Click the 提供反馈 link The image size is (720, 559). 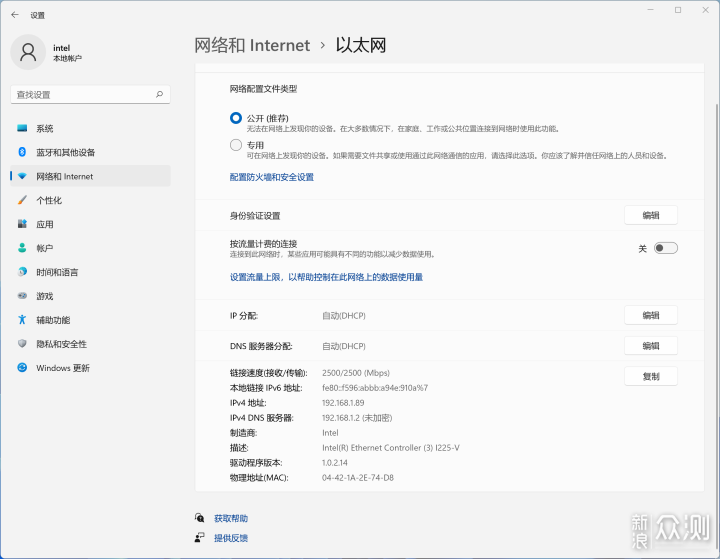(x=231, y=538)
